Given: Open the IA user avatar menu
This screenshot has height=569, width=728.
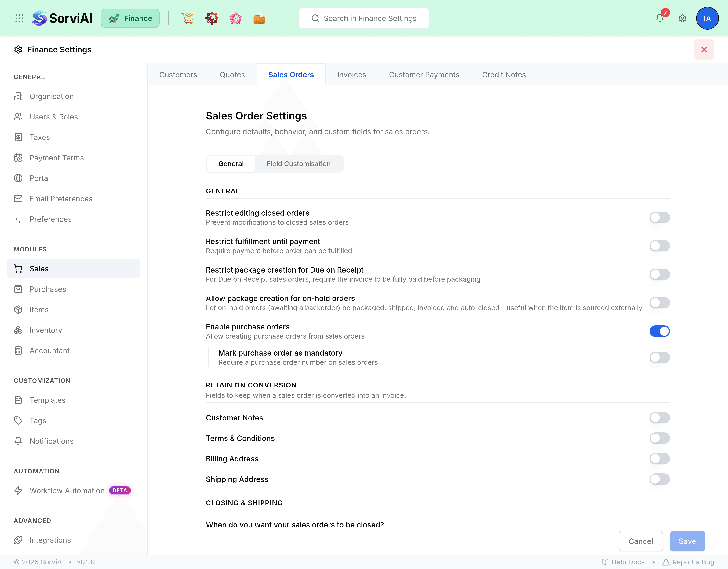Looking at the screenshot, I should pos(707,18).
